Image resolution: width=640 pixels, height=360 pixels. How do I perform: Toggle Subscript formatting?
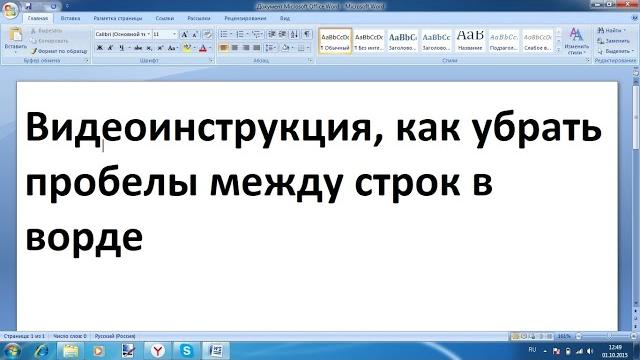click(149, 48)
